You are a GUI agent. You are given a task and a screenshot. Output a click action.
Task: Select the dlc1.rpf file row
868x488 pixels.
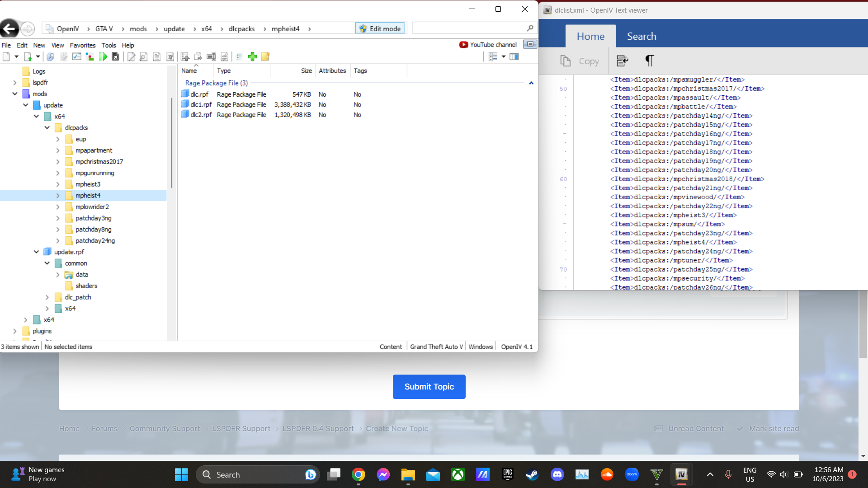click(201, 104)
